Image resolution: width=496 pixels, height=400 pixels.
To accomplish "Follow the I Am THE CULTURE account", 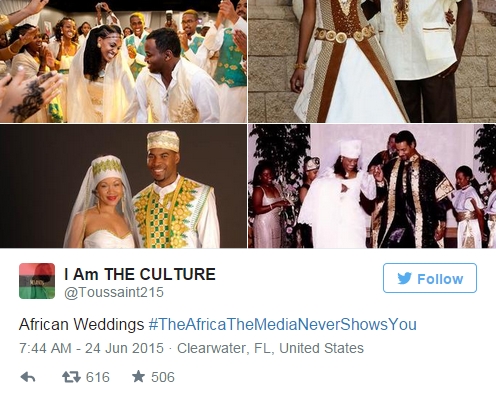I will 430,278.
